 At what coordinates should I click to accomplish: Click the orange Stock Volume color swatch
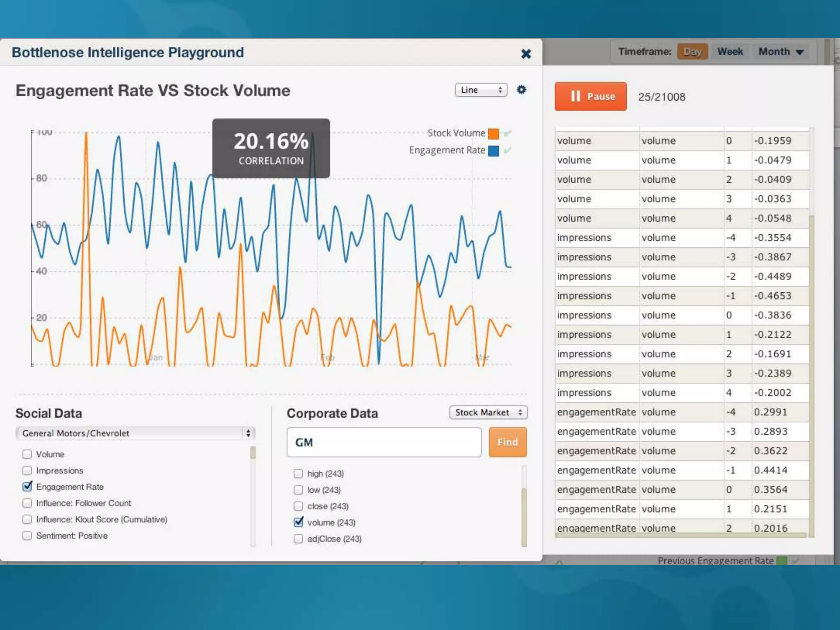click(493, 134)
